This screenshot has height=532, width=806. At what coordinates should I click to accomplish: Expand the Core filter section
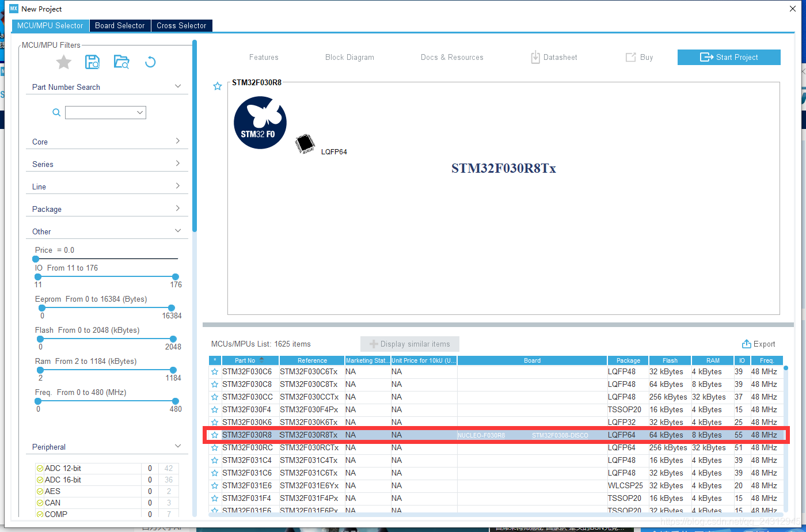[178, 141]
